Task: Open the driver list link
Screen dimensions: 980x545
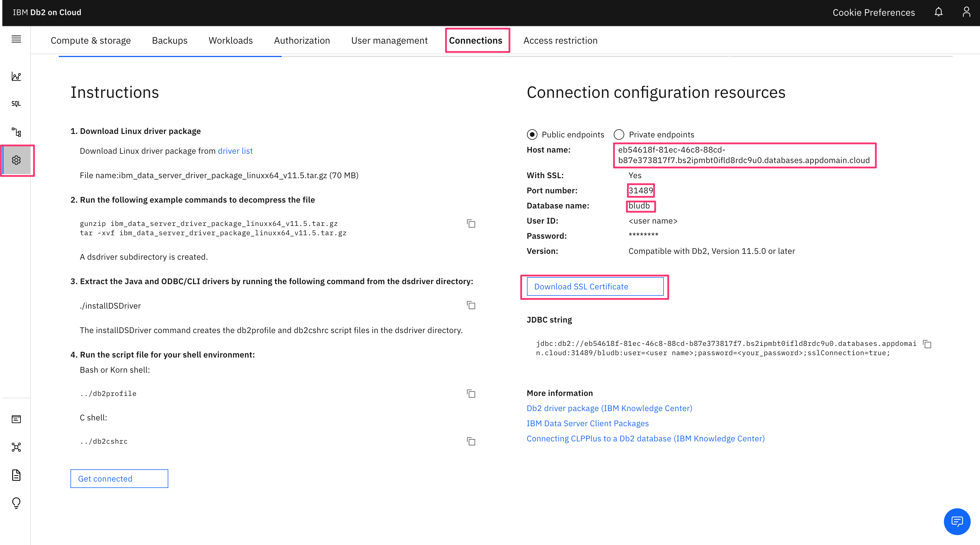Action: 235,151
